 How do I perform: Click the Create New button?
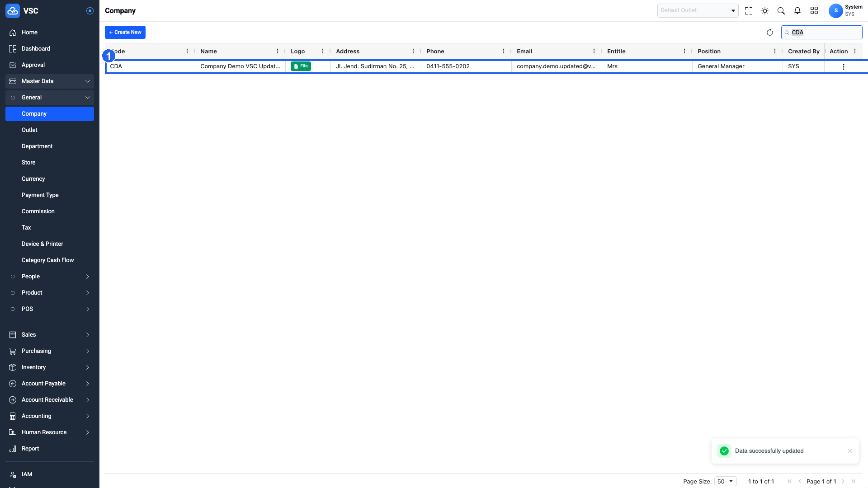pyautogui.click(x=125, y=33)
